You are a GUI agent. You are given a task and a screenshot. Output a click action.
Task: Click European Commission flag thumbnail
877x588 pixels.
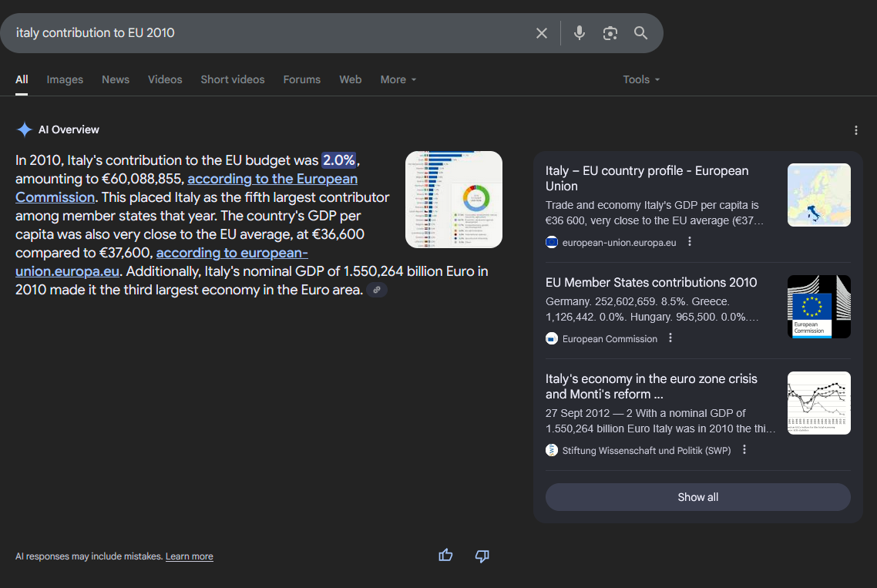tap(819, 307)
